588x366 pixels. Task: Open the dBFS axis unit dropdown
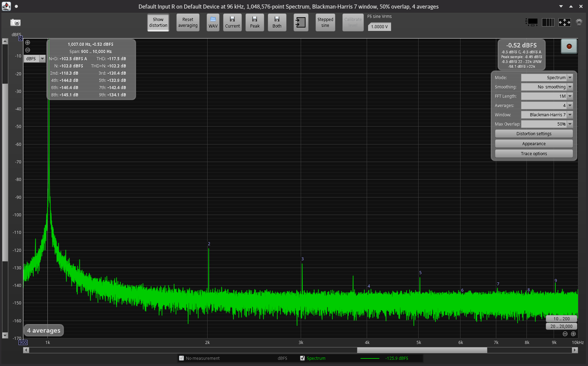(x=35, y=58)
